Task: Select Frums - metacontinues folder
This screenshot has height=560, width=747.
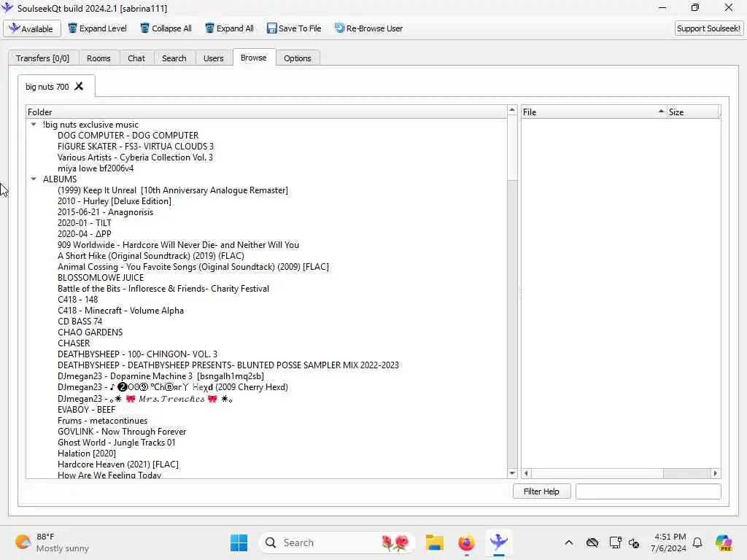Action: tap(102, 421)
